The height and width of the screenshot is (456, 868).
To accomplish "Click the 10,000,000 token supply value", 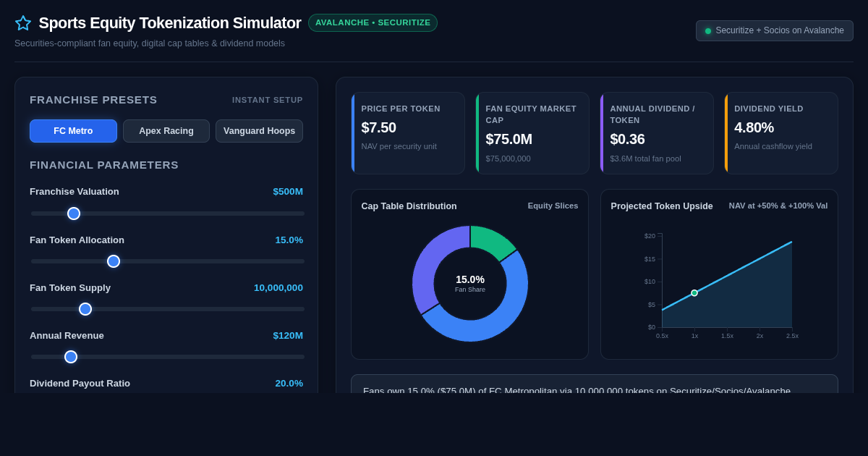I will 278,287.
